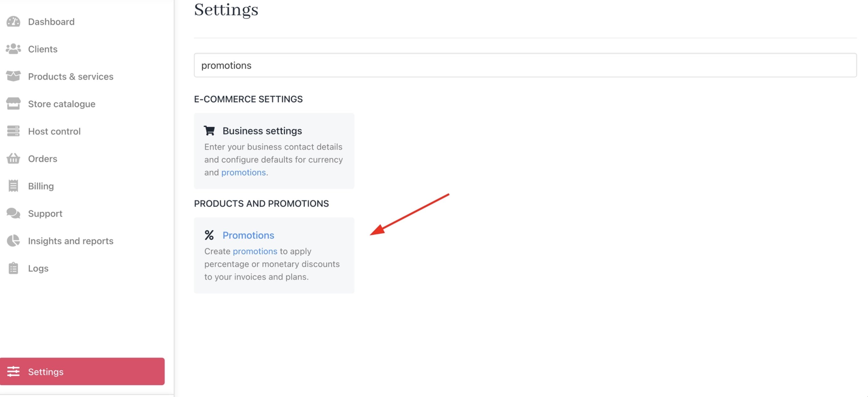Screen dimensions: 868x397
Task: Open the Dashboard menu item
Action: (51, 22)
